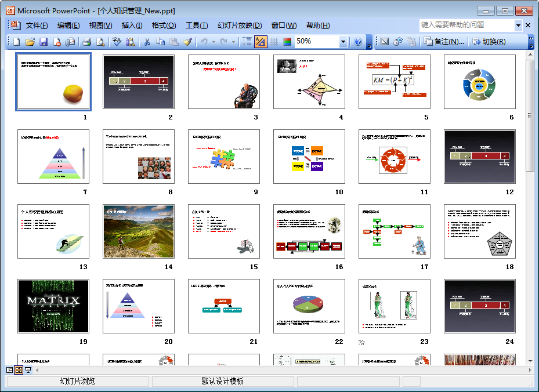Click the 备注(N)... speaker notes button
Viewport: 539px width, 392px height.
[x=444, y=42]
